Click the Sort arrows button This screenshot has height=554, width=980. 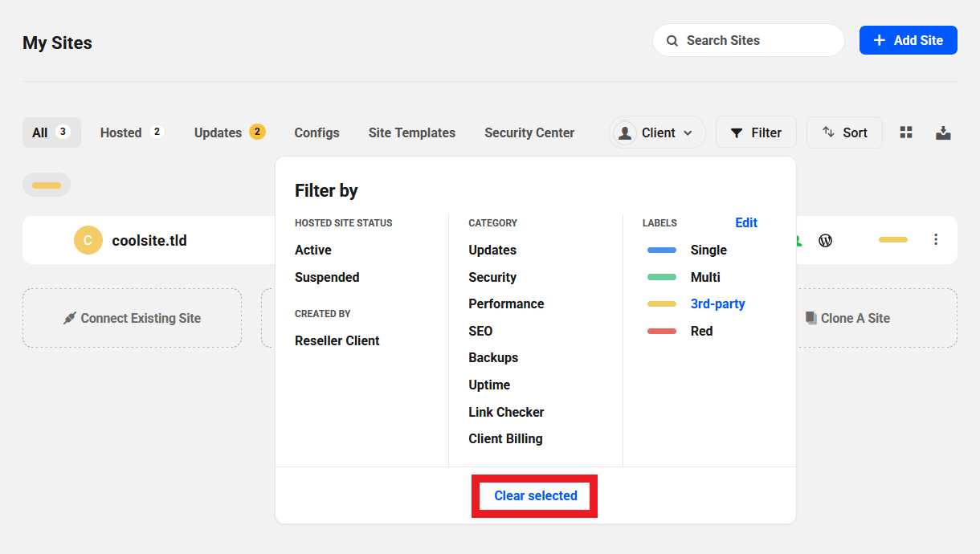click(x=844, y=132)
